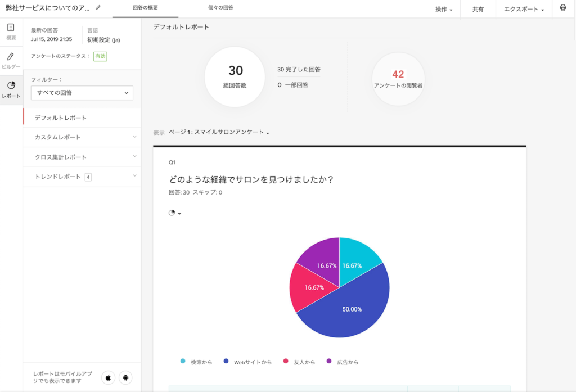The image size is (576, 392).
Task: Select the レポート pie chart sidebar icon
Action: (x=11, y=90)
